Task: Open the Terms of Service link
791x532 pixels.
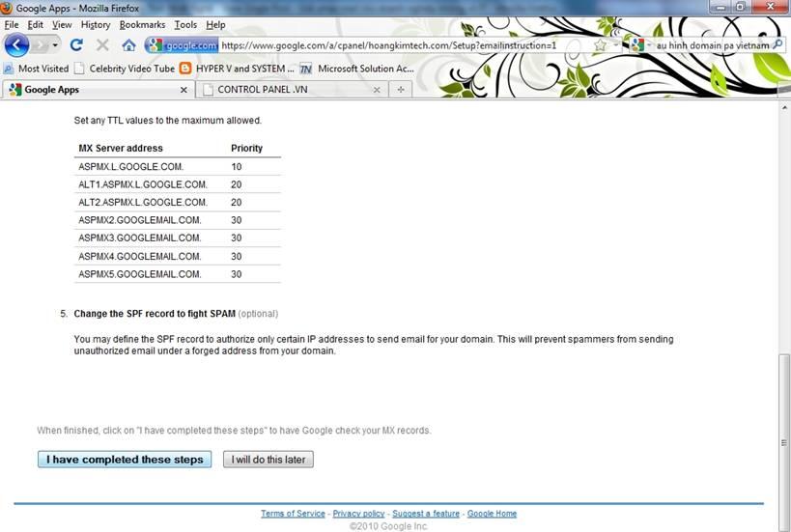Action: tap(293, 514)
